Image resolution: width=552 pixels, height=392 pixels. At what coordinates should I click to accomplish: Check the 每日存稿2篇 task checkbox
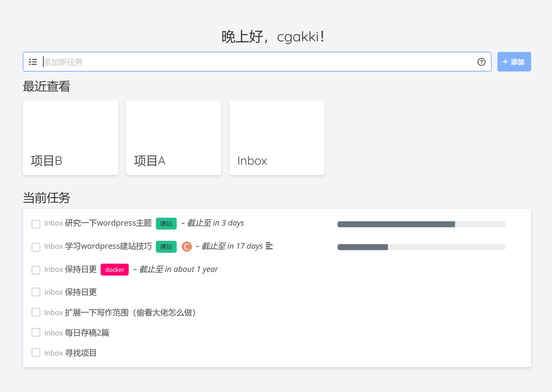(36, 332)
